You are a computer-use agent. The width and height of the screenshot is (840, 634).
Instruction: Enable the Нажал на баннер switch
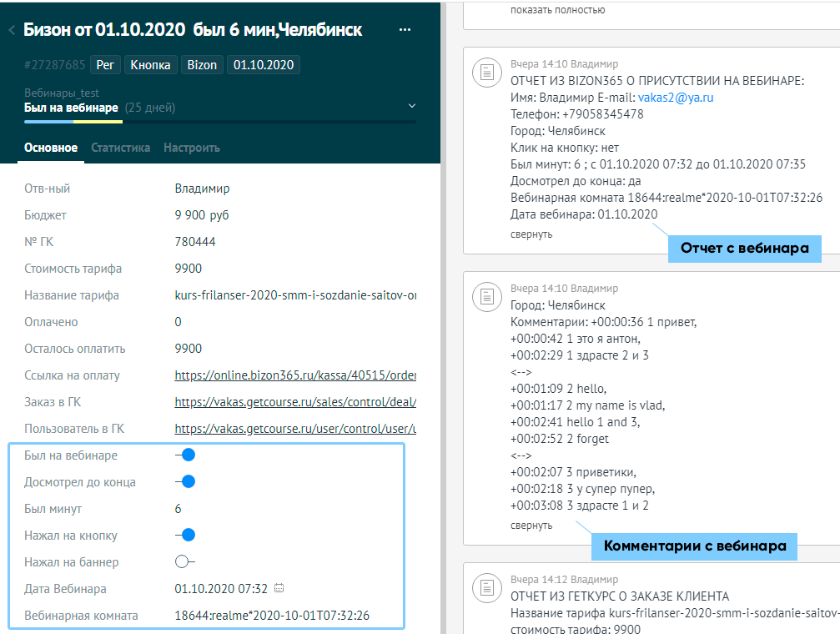pos(185,562)
